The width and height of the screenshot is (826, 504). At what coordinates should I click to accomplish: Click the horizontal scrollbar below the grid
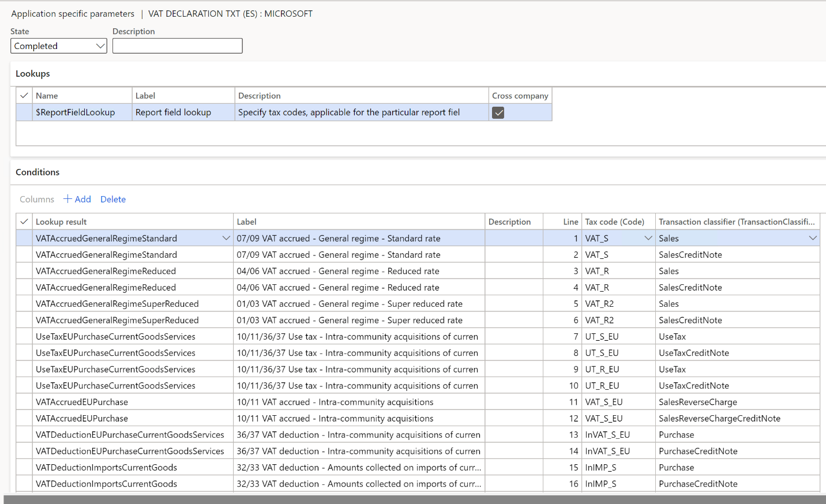[x=404, y=496]
